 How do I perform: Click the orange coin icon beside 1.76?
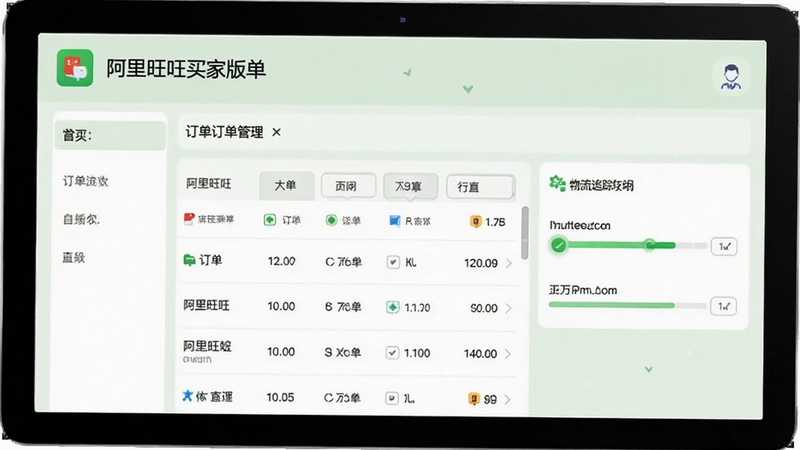476,221
